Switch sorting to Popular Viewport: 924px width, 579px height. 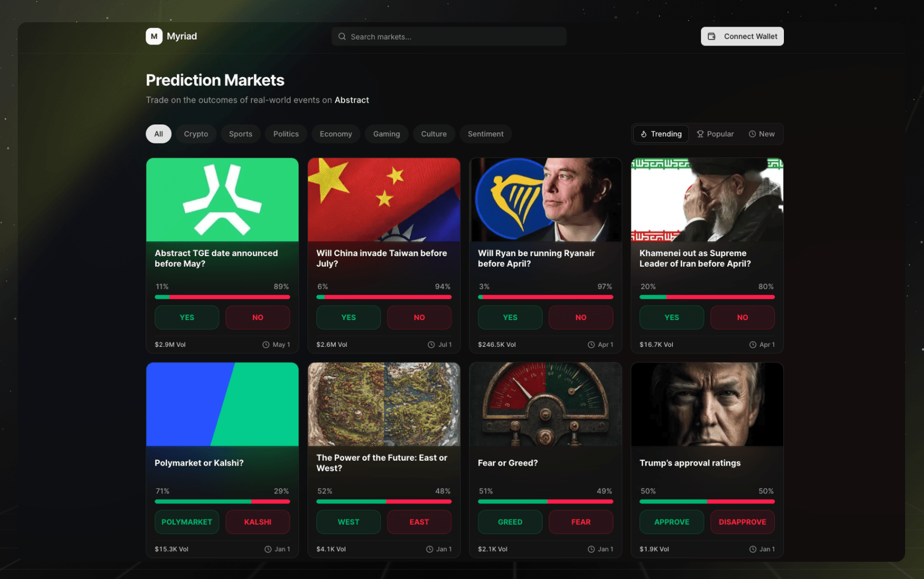click(715, 134)
